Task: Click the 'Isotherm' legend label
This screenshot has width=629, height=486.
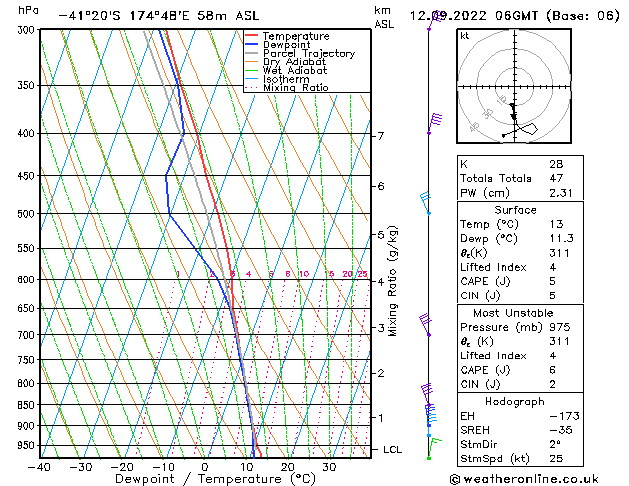Action: (x=286, y=79)
